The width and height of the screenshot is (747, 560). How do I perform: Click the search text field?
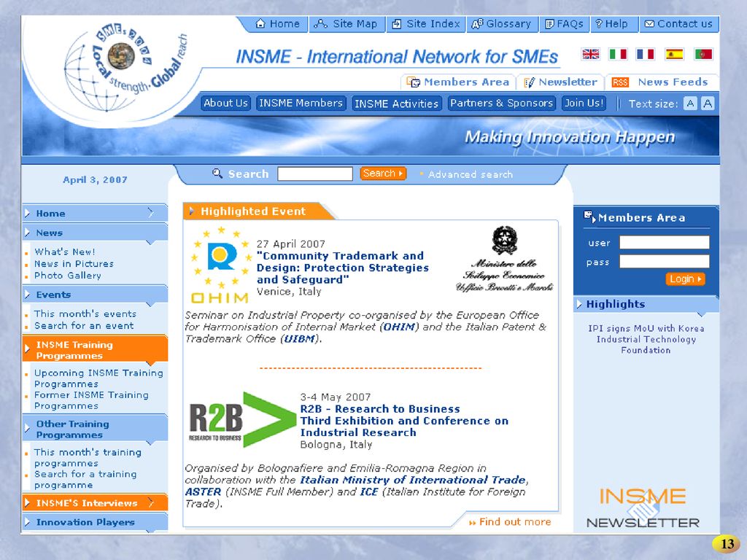pyautogui.click(x=315, y=174)
